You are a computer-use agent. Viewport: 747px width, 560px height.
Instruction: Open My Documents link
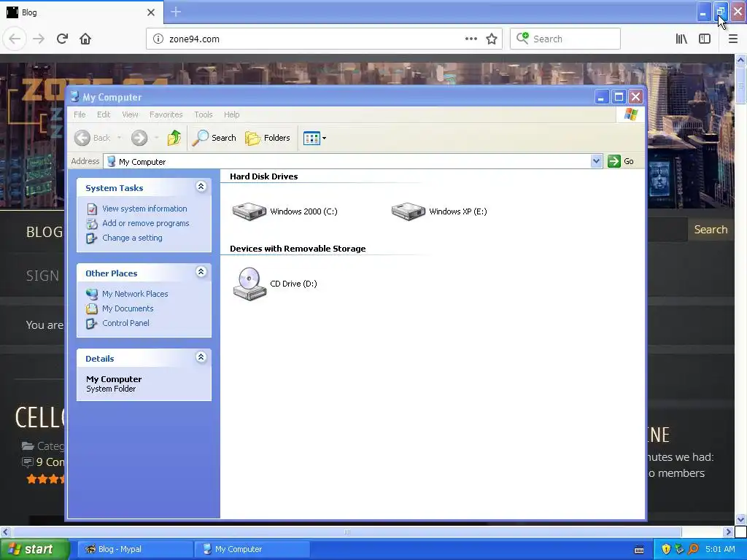128,308
